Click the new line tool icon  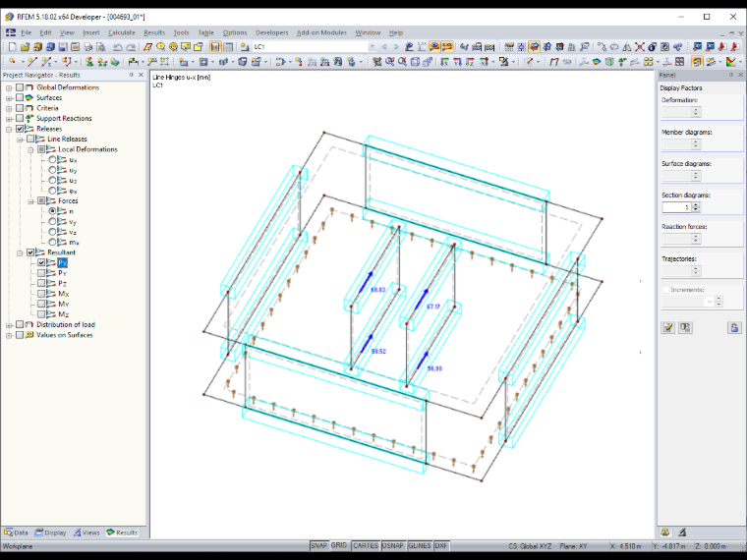click(32, 62)
